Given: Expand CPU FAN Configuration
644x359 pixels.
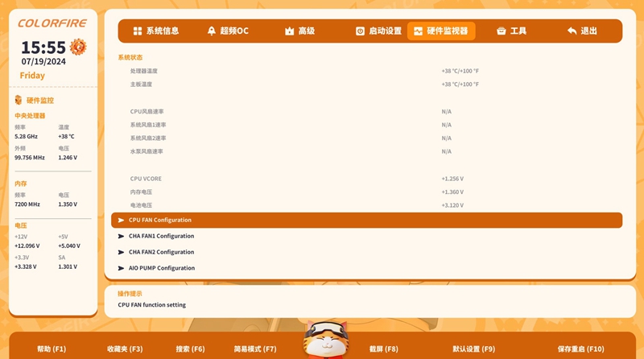Looking at the screenshot, I should coord(160,220).
